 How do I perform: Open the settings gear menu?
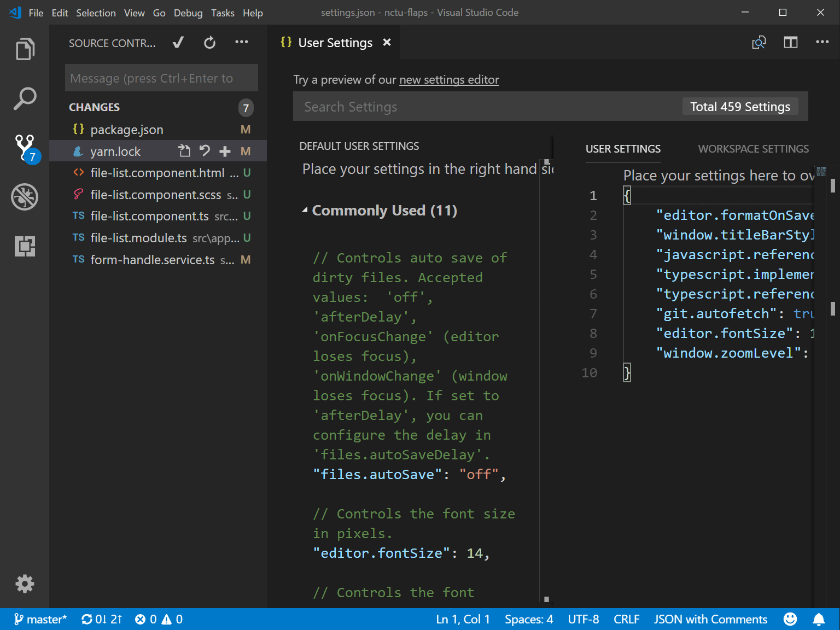[25, 584]
